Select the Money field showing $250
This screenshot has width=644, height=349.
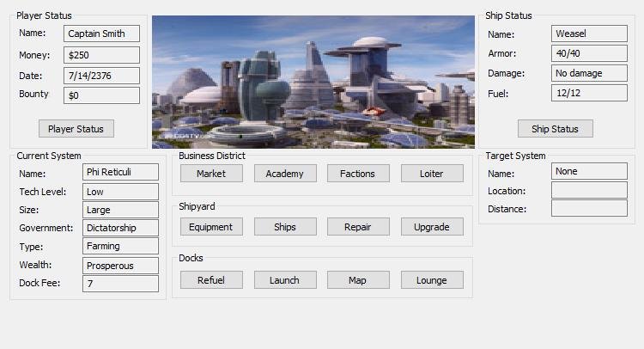pos(101,55)
